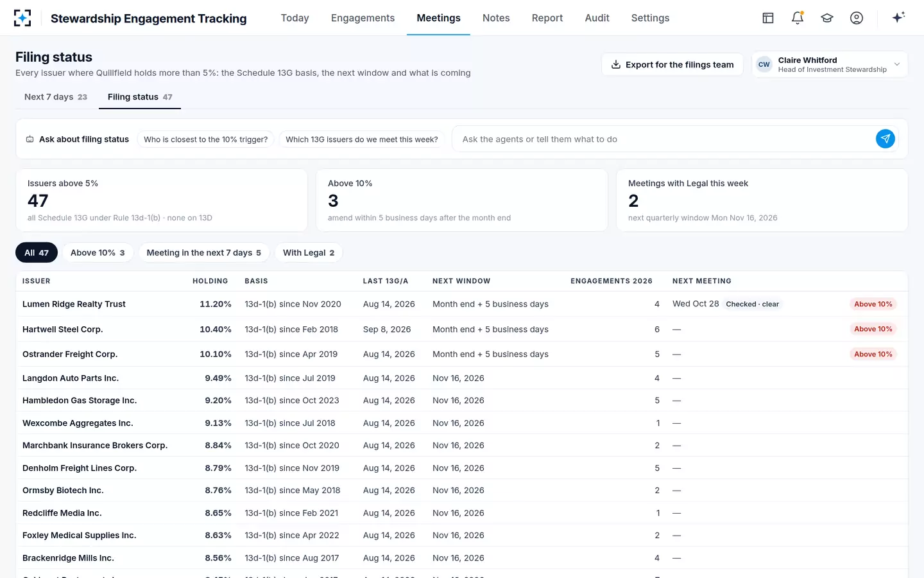Viewport: 924px width, 578px height.
Task: Filter by Meeting in the next 7 days
Action: pos(203,252)
